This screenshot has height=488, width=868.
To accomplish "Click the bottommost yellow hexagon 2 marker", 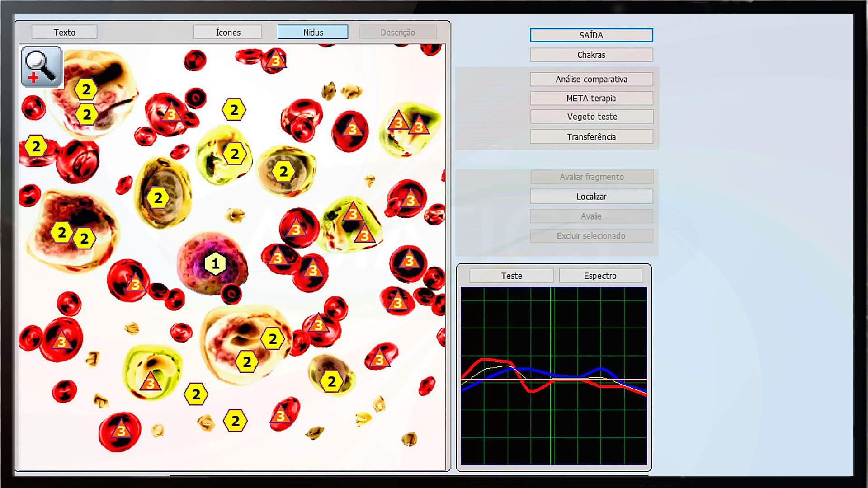I will 235,421.
